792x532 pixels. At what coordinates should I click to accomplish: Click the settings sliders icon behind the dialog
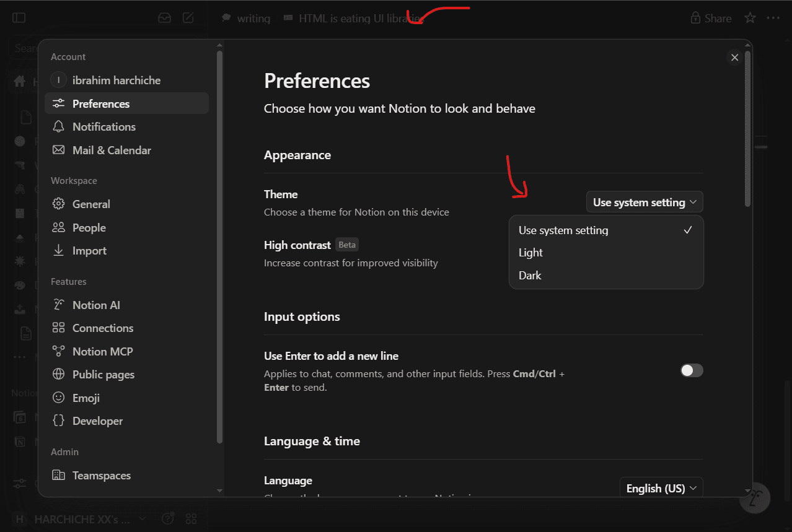point(20,483)
